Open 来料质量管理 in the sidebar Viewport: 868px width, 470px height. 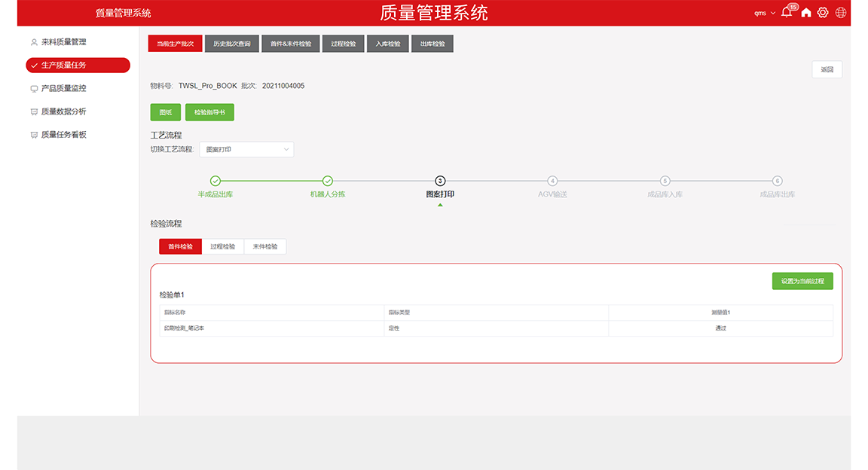pos(63,42)
